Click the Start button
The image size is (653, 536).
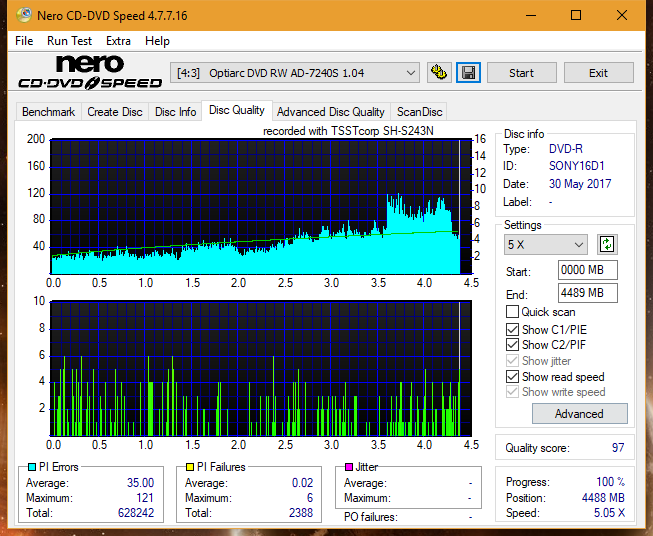pyautogui.click(x=521, y=73)
